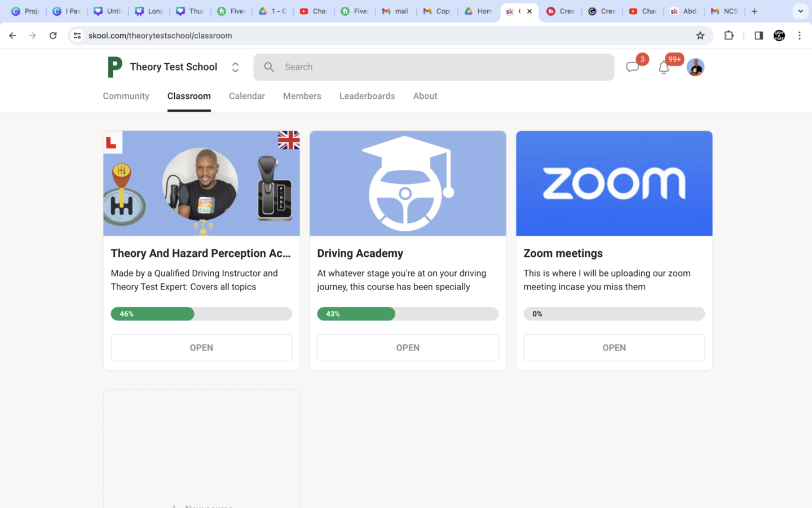Screen dimensions: 812x508
Task: Reload the page
Action: pyautogui.click(x=53, y=36)
